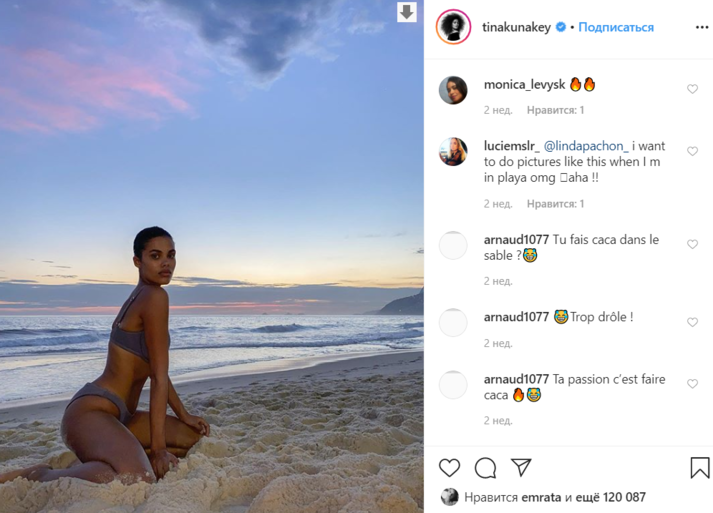This screenshot has height=513, width=713.
Task: Like arnaud1077's "Trop drôle" comment
Action: [692, 322]
